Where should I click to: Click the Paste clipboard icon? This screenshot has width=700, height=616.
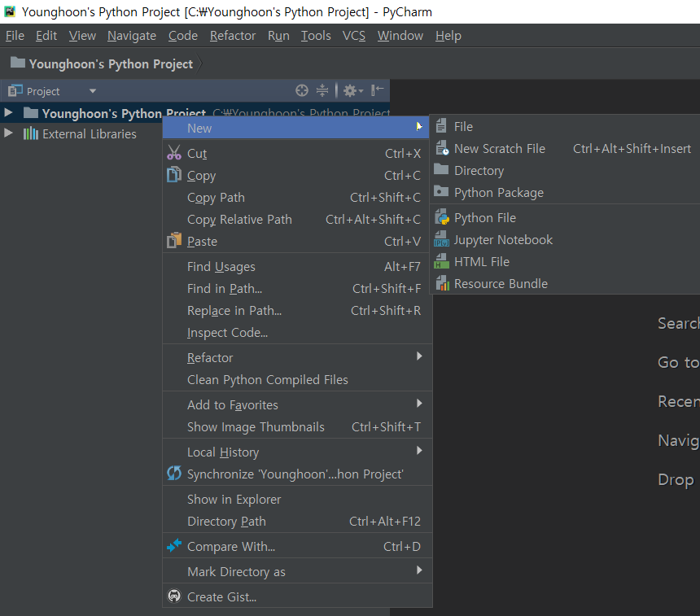tap(174, 241)
